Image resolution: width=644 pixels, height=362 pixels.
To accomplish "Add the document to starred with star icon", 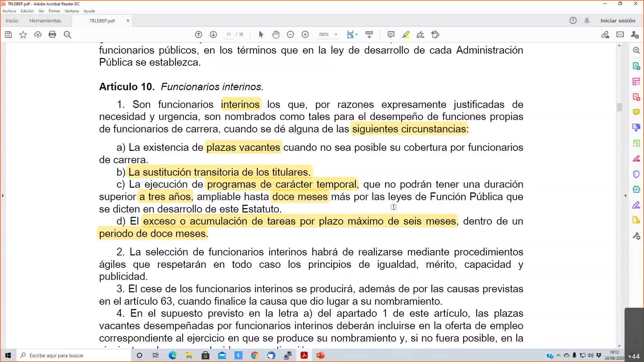I will pyautogui.click(x=23, y=35).
